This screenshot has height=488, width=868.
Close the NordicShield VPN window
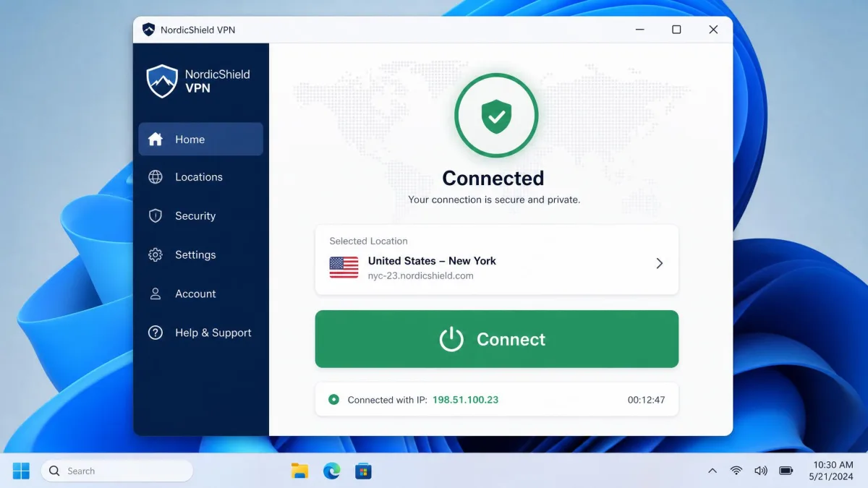tap(713, 30)
